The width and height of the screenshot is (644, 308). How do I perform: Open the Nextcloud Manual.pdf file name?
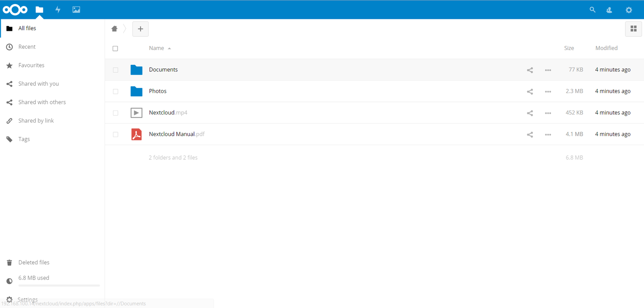pyautogui.click(x=176, y=134)
